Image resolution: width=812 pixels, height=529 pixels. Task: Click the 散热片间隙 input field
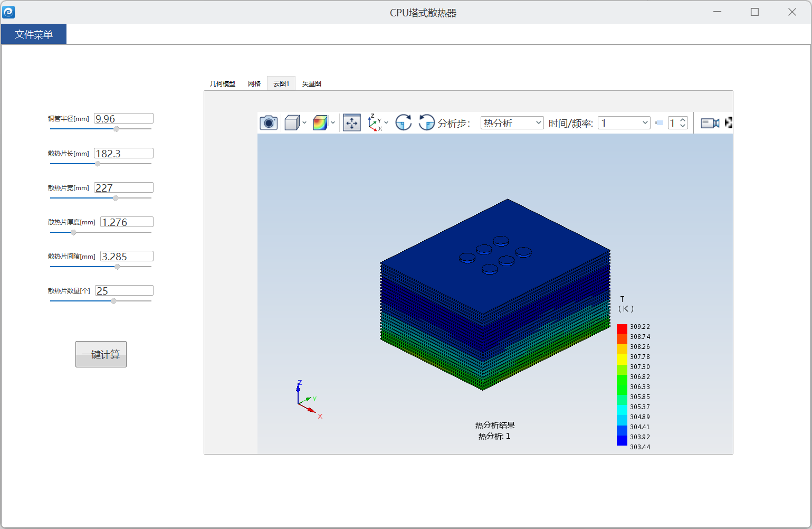coord(127,257)
